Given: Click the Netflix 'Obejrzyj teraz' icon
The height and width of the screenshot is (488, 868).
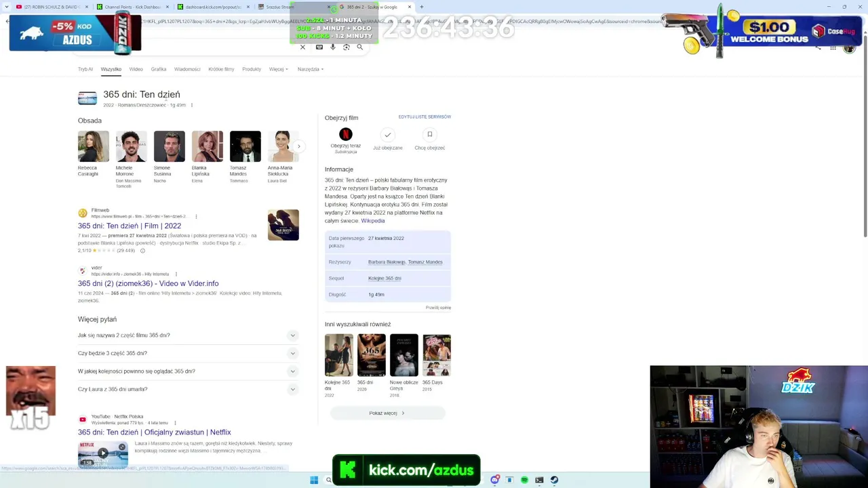Looking at the screenshot, I should pos(346,134).
